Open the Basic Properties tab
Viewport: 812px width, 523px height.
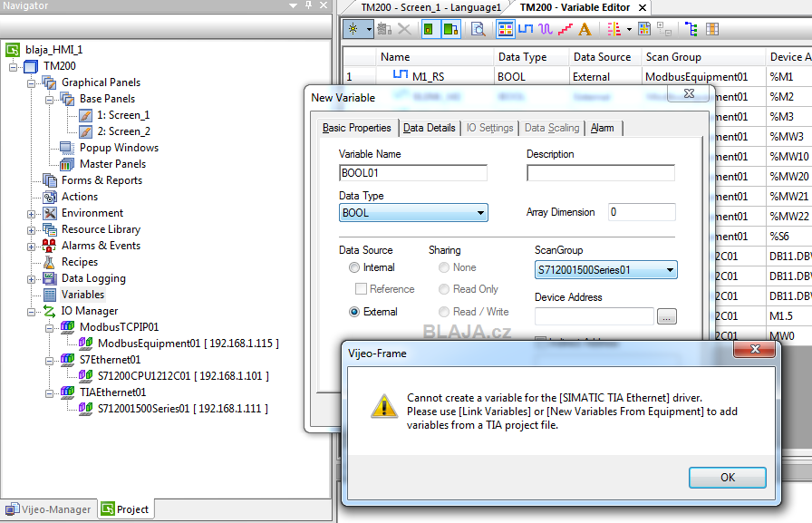(x=357, y=128)
